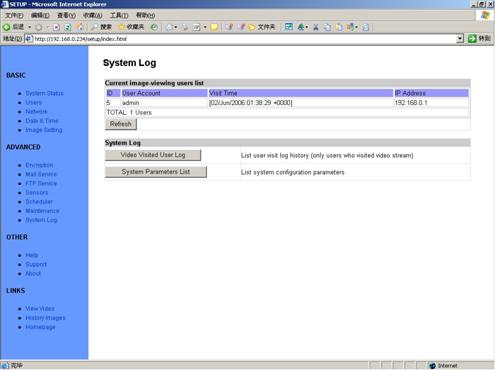
Task: Open Mail Service settings link
Action: [x=41, y=174]
